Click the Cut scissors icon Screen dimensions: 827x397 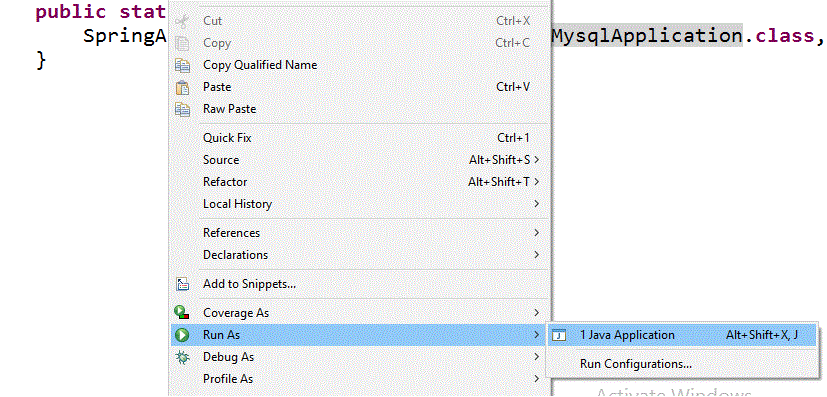[182, 21]
